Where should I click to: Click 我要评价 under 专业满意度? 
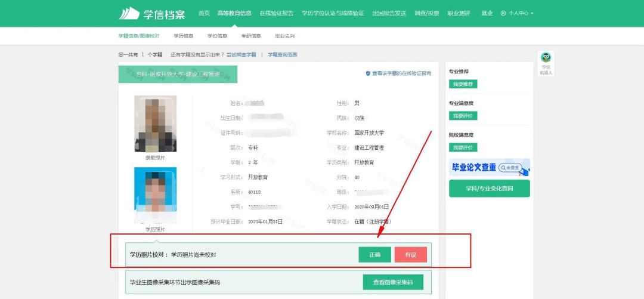tap(463, 116)
